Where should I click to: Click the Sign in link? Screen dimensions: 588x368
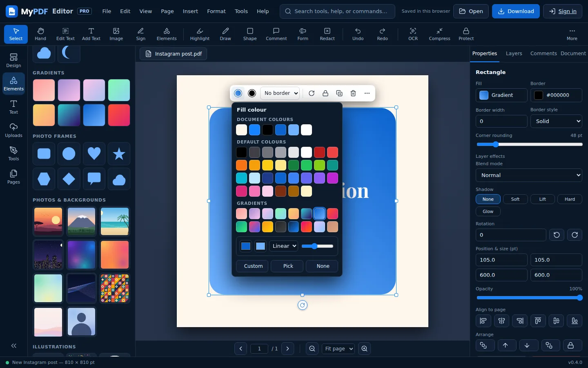pos(562,11)
